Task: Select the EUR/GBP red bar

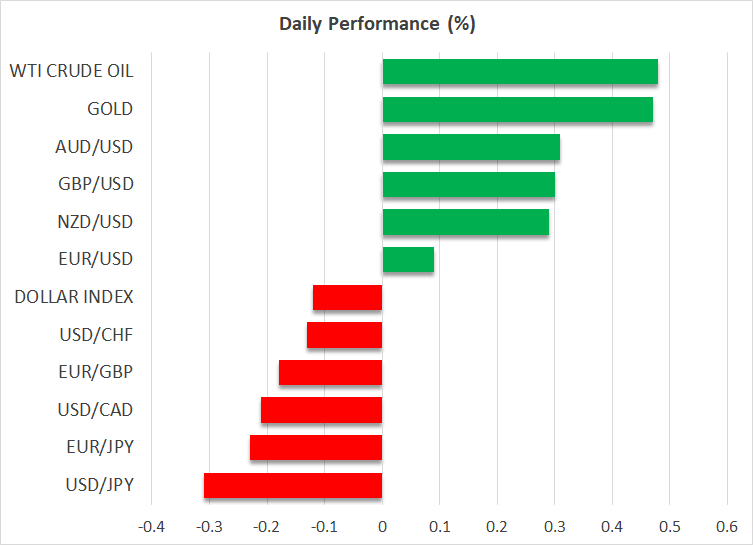Action: pos(331,372)
